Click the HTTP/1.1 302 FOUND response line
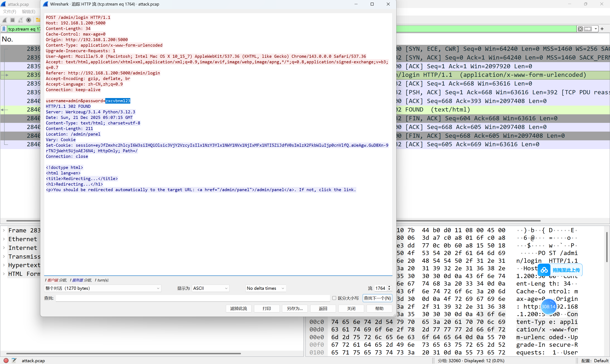610x364 pixels. 68,106
